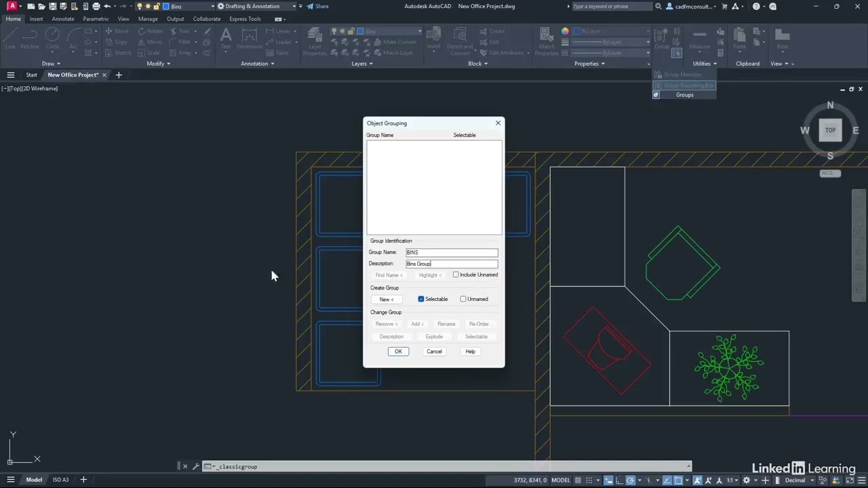Toggle the Include Unnamed checkbox
Viewport: 868px width, 488px height.
[x=456, y=274]
